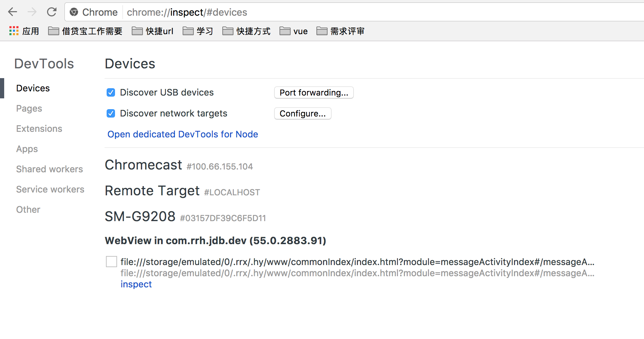Click the browser forward arrow
Image resolution: width=644 pixels, height=339 pixels.
(32, 12)
